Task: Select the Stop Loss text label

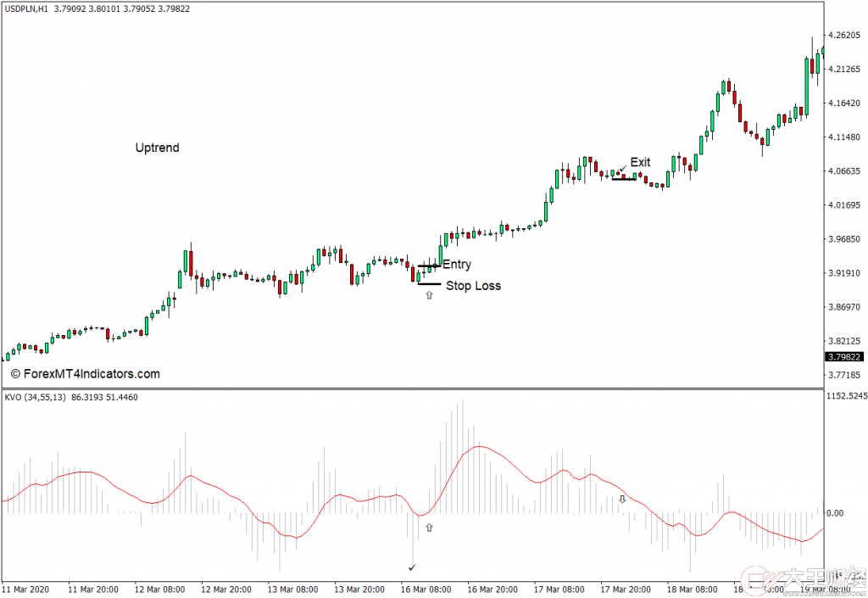Action: click(x=473, y=286)
